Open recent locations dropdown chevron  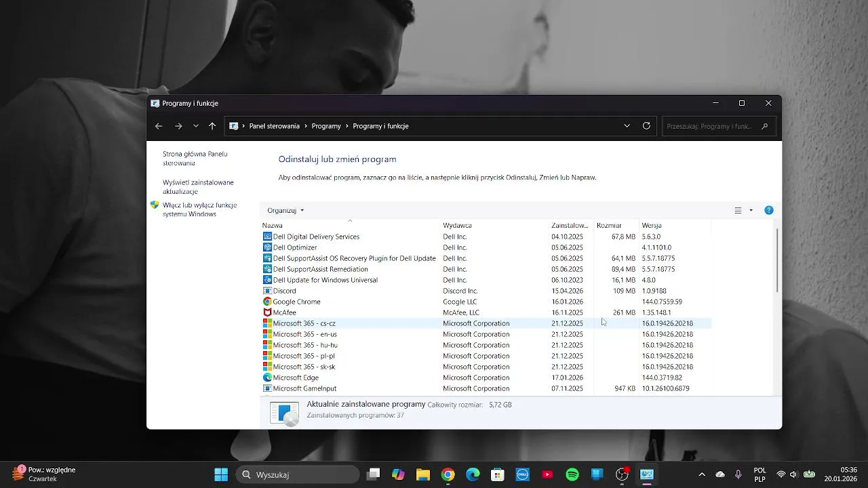tap(196, 126)
